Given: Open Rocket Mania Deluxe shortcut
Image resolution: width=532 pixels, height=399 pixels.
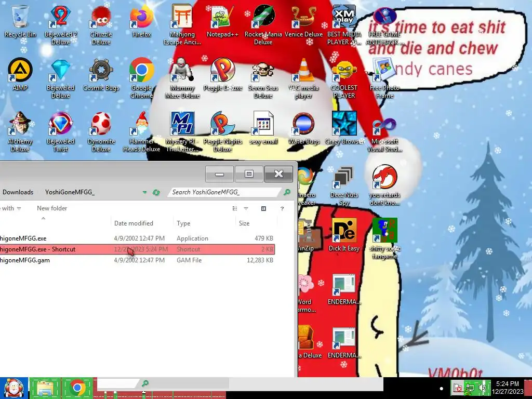Looking at the screenshot, I should [x=263, y=24].
